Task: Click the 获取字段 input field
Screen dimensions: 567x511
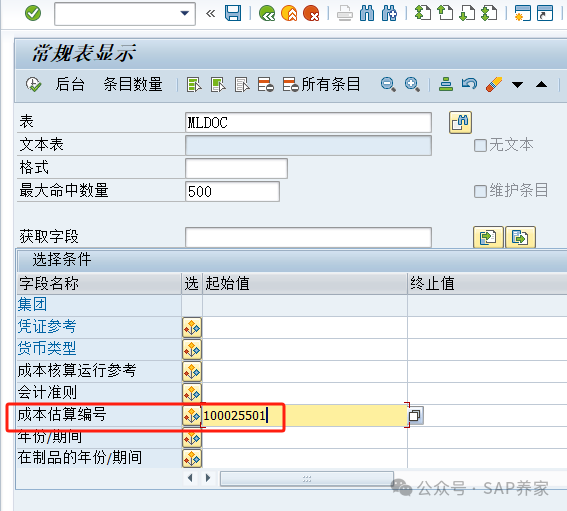Action: (x=308, y=237)
